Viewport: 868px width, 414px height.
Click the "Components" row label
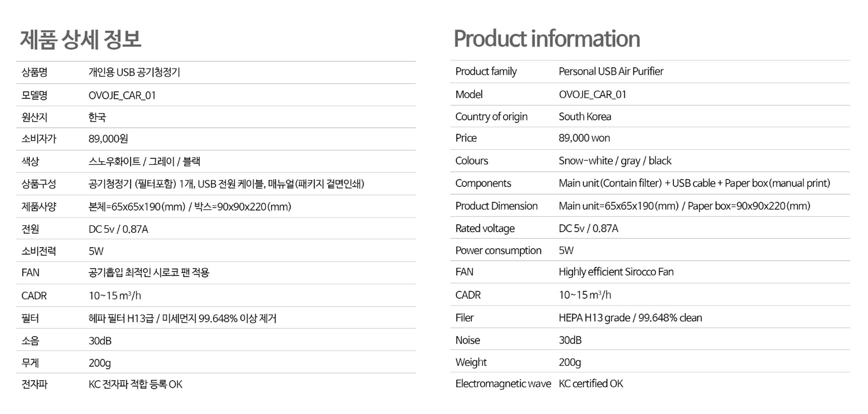click(x=483, y=183)
